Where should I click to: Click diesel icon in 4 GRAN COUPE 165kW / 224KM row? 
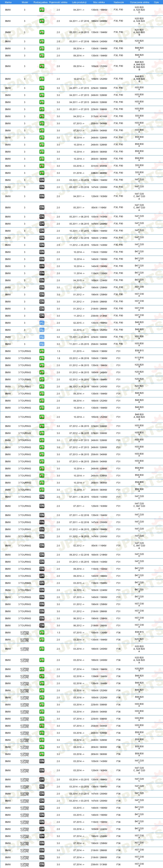[42, 829]
